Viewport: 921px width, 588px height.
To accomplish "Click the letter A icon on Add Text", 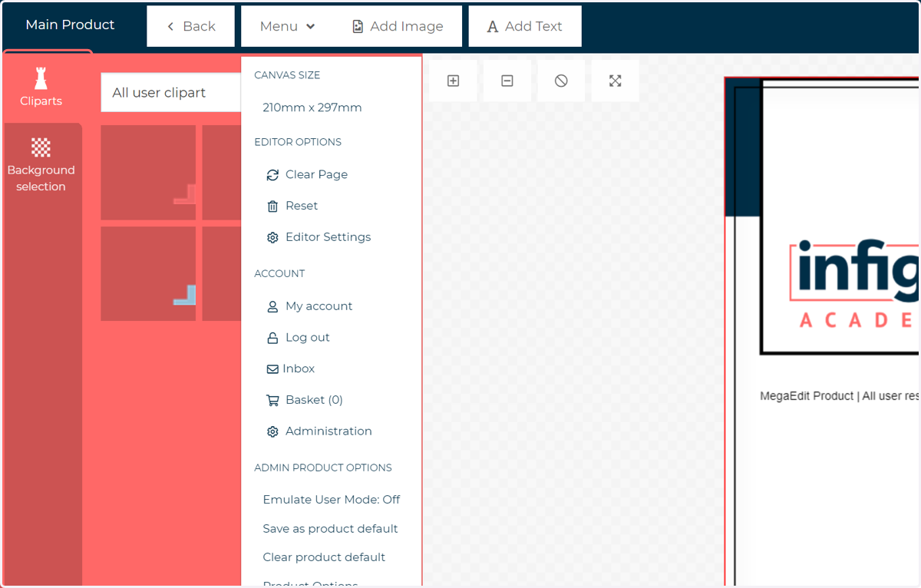I will click(493, 27).
